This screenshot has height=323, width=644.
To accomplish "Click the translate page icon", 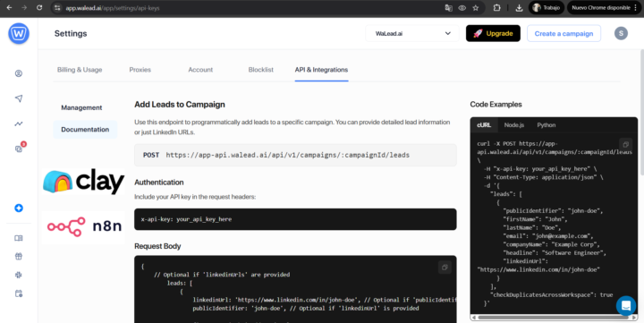I will click(448, 8).
